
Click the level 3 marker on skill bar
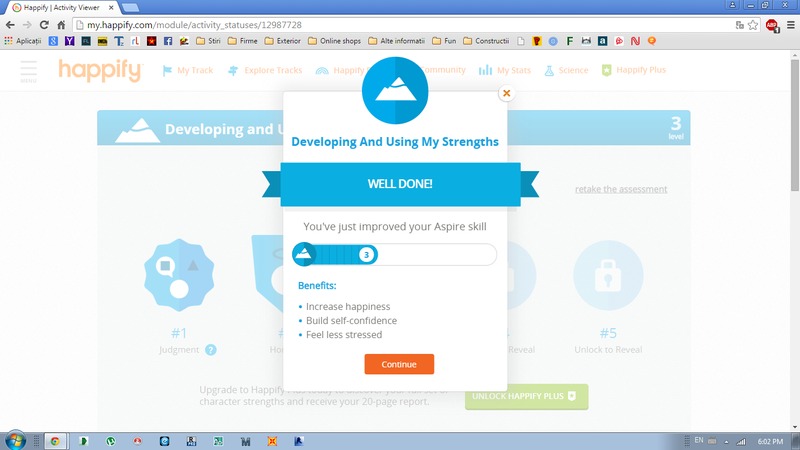(x=366, y=255)
